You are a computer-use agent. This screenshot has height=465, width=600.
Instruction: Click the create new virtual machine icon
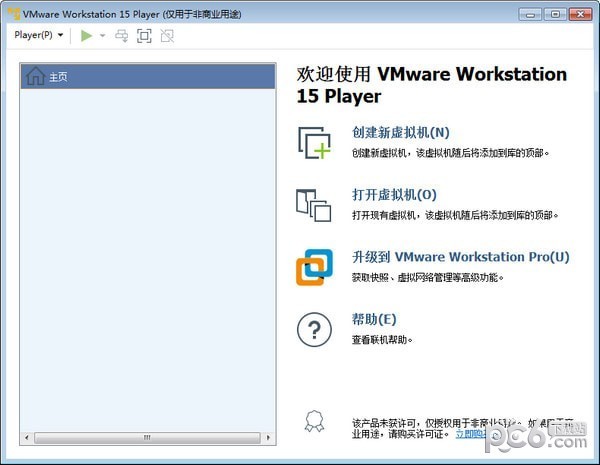(x=314, y=143)
